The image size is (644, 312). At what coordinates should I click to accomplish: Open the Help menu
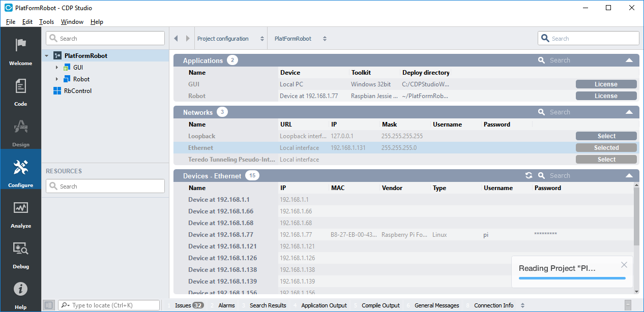[x=97, y=22]
